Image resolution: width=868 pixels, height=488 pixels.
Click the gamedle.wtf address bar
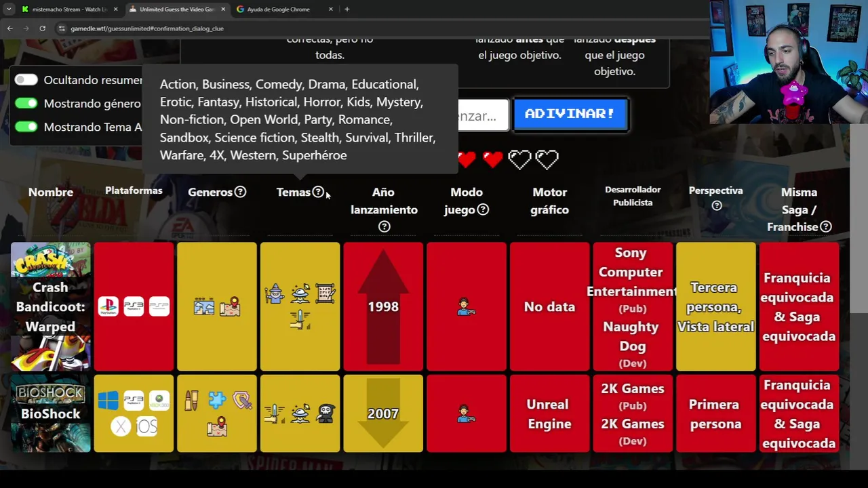click(x=380, y=28)
